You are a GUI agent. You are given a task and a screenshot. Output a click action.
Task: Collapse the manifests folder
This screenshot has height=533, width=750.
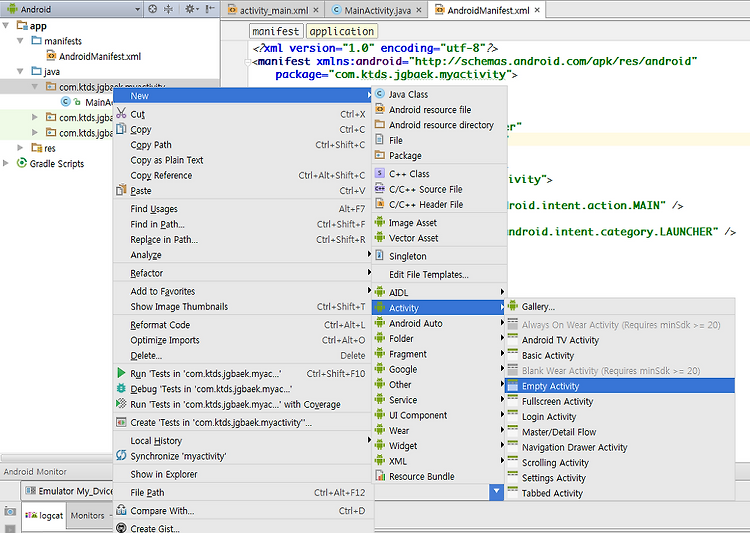(20, 41)
